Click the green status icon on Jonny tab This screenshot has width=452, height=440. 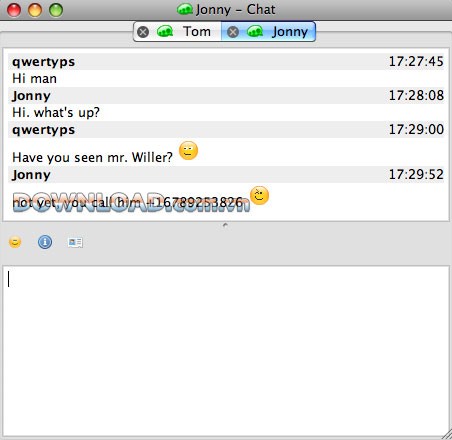(x=255, y=31)
